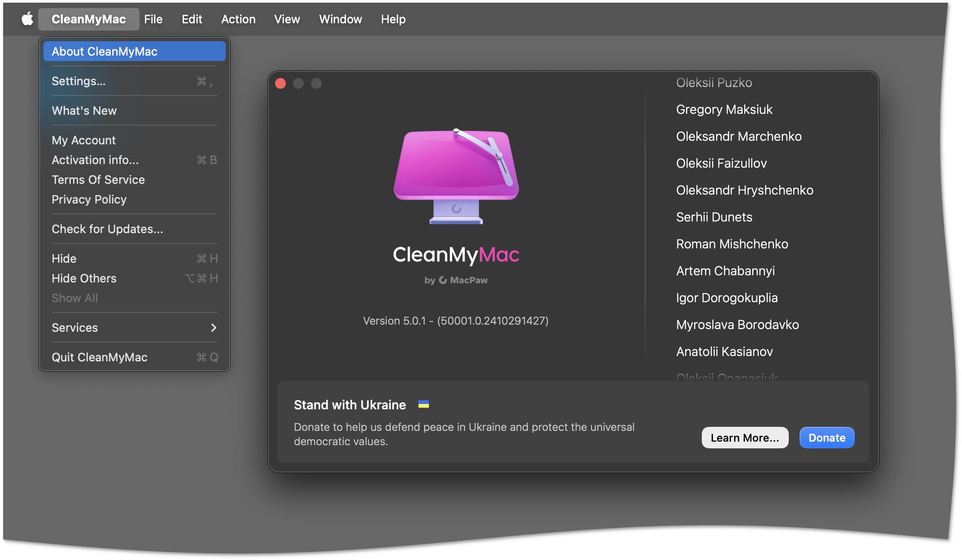Open the Window menu

(x=341, y=19)
